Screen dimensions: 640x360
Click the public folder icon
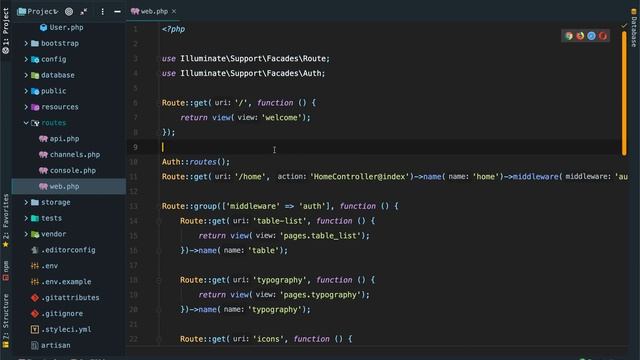pos(35,91)
